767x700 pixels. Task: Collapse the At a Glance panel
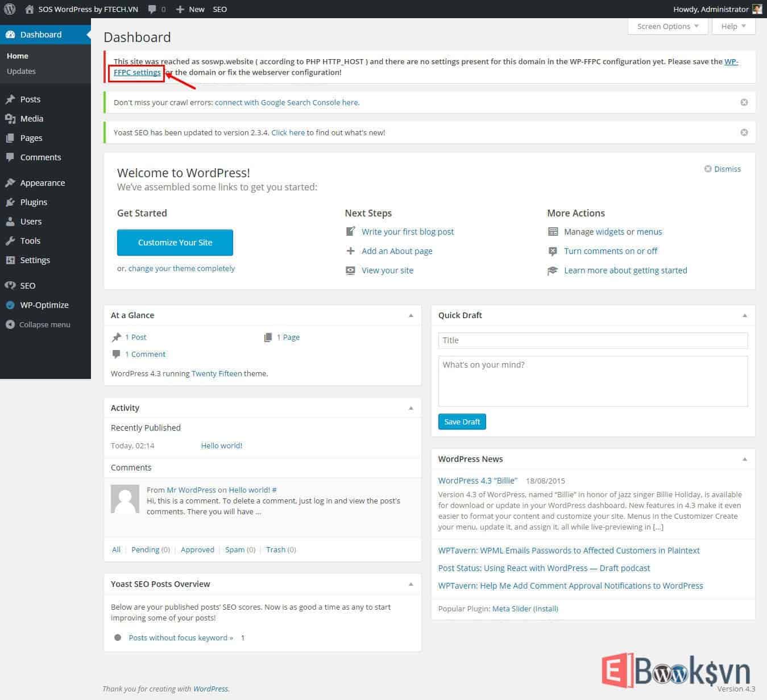(411, 315)
